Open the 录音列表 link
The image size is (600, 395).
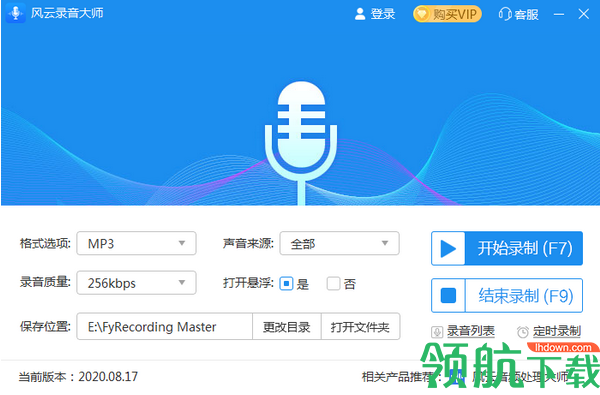[463, 331]
